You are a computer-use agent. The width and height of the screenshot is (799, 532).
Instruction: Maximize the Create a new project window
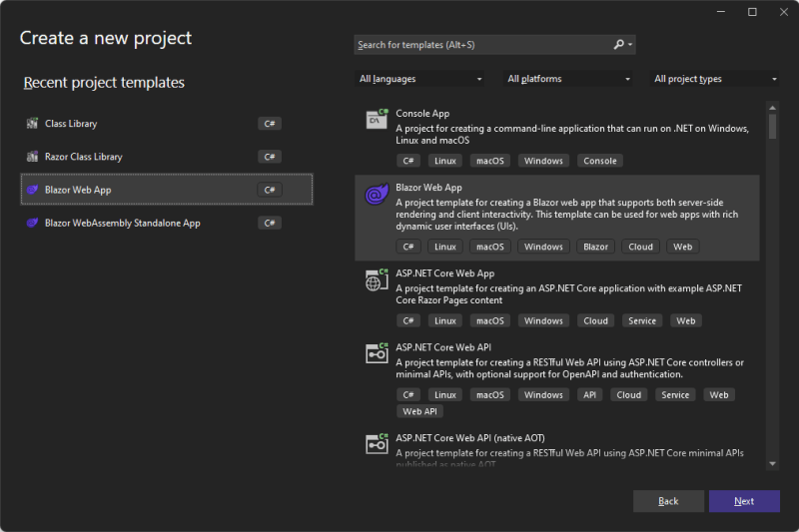(x=752, y=12)
